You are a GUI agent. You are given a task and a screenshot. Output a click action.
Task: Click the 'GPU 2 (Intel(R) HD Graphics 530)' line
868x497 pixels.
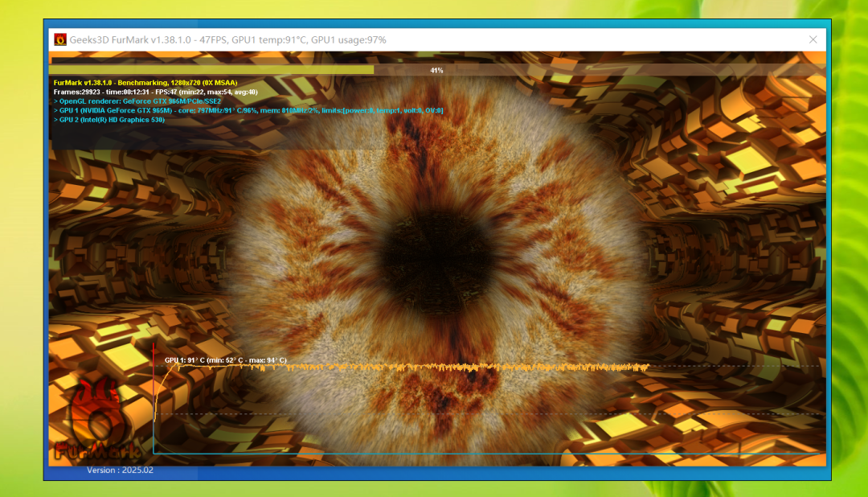tap(109, 120)
